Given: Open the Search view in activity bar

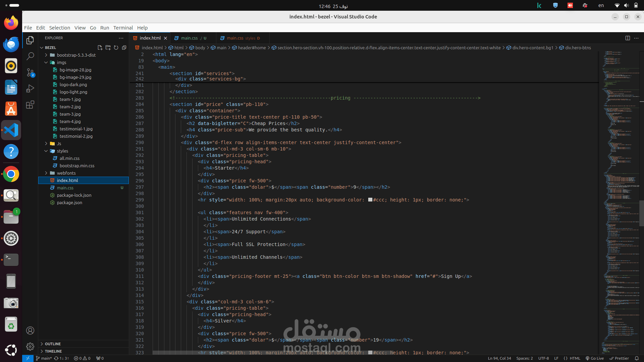Looking at the screenshot, I should 30,56.
